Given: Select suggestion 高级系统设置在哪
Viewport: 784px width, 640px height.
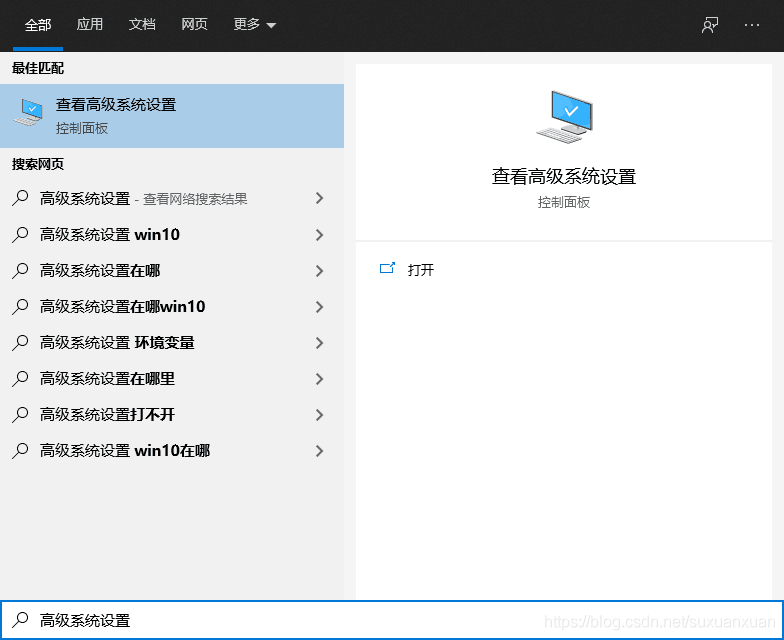Looking at the screenshot, I should click(x=100, y=270).
